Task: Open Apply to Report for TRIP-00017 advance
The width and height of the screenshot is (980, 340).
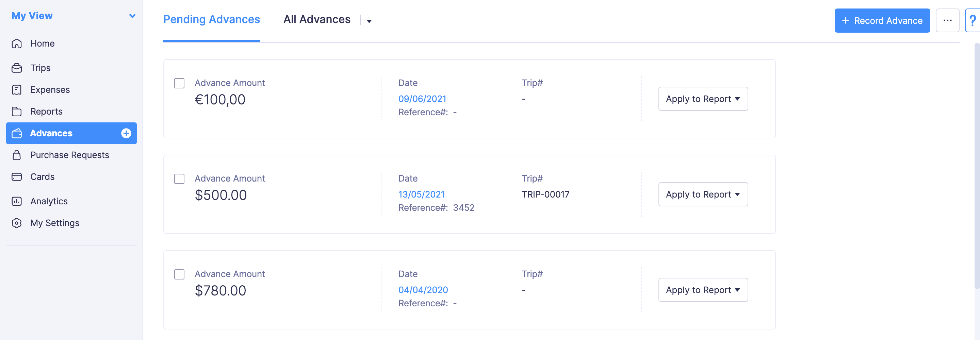Action: pos(703,194)
